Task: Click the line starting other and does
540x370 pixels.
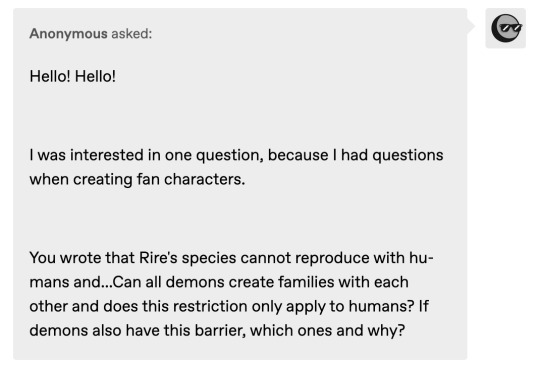Action: click(x=229, y=306)
